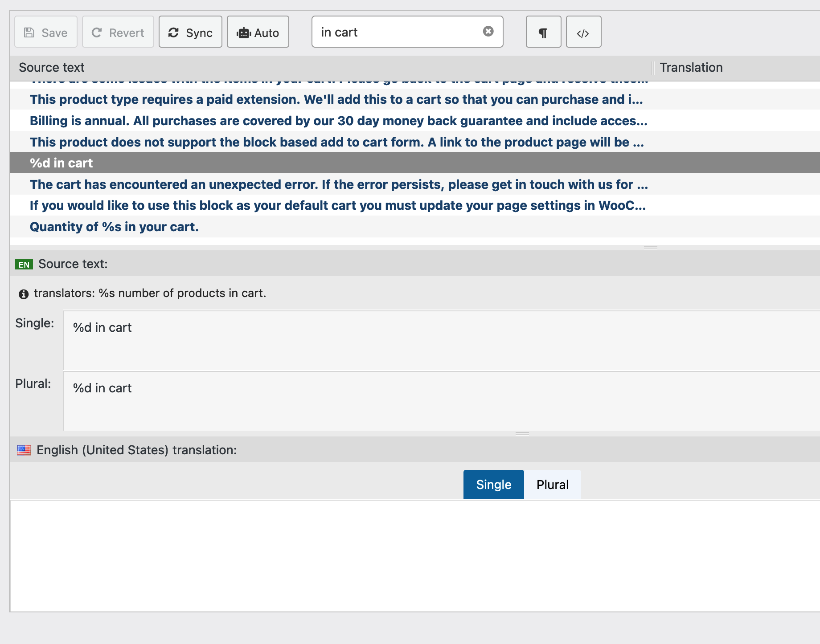
Task: Switch to the Single tab
Action: pos(493,484)
